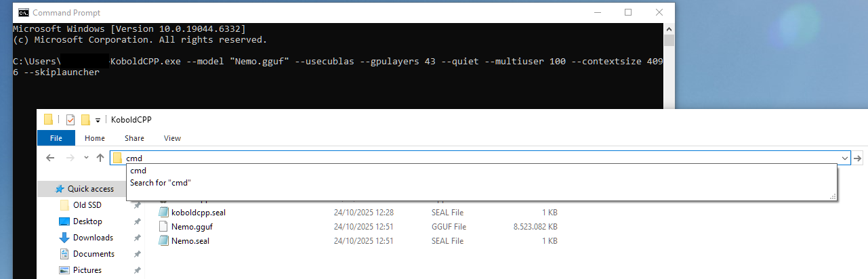Close the Command Prompt window
This screenshot has height=279, width=868.
(x=659, y=12)
